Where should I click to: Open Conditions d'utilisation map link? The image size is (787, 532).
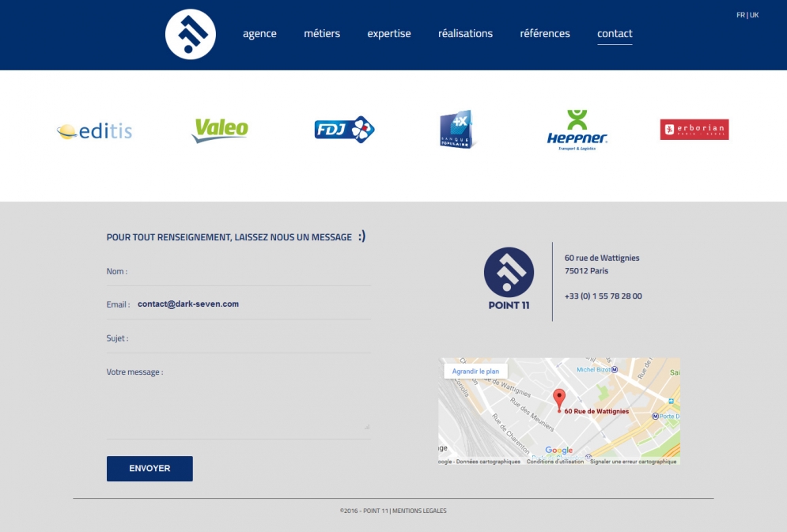click(x=555, y=462)
